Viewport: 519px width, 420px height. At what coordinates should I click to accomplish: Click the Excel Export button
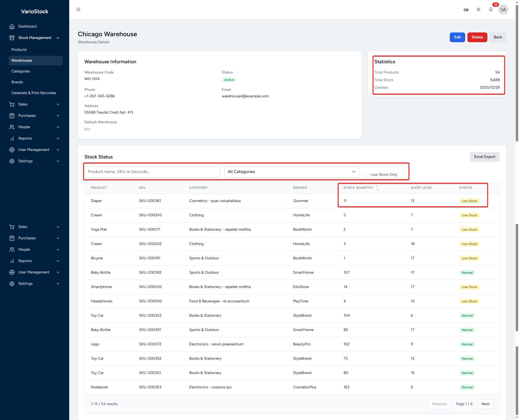tap(484, 157)
